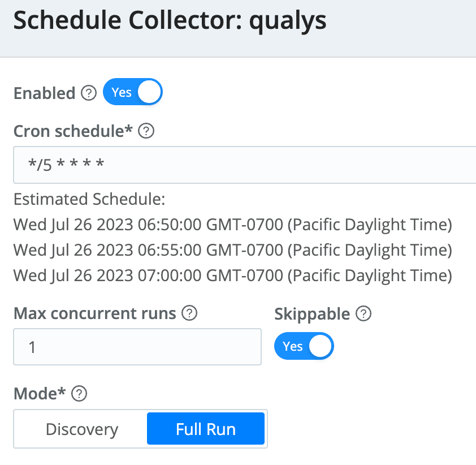Click the Mode label text
476x465 pixels.
39,394
